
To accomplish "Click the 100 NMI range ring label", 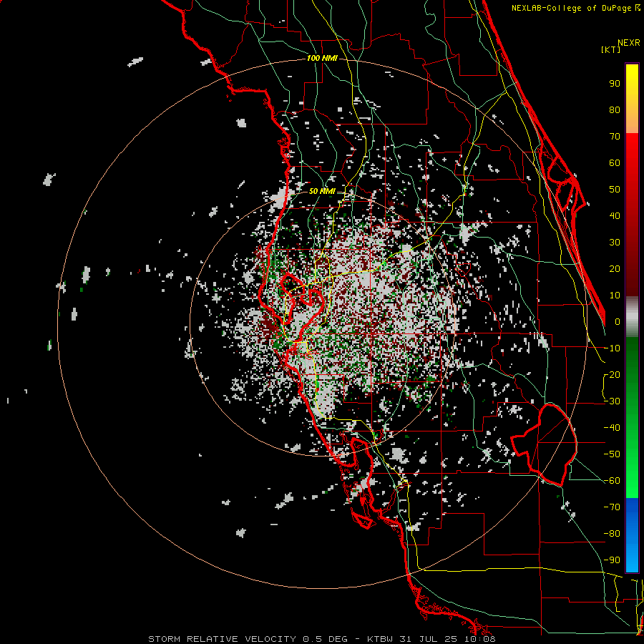I will point(322,59).
